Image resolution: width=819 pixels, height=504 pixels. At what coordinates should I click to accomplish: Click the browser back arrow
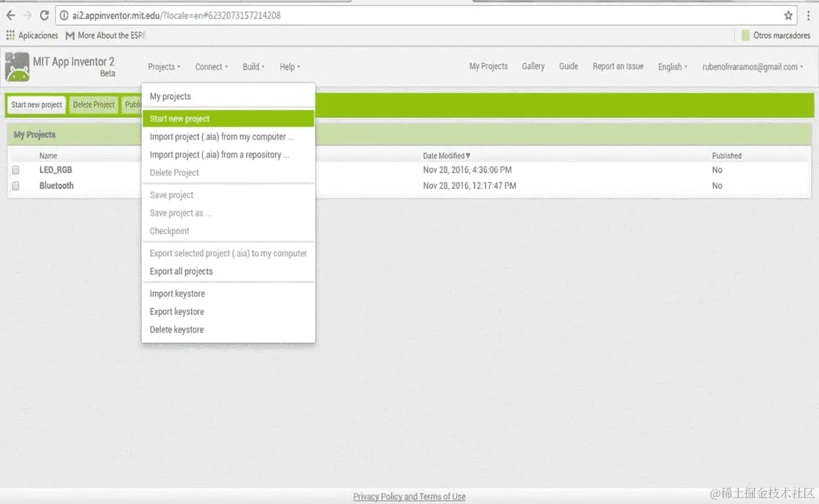(10, 15)
